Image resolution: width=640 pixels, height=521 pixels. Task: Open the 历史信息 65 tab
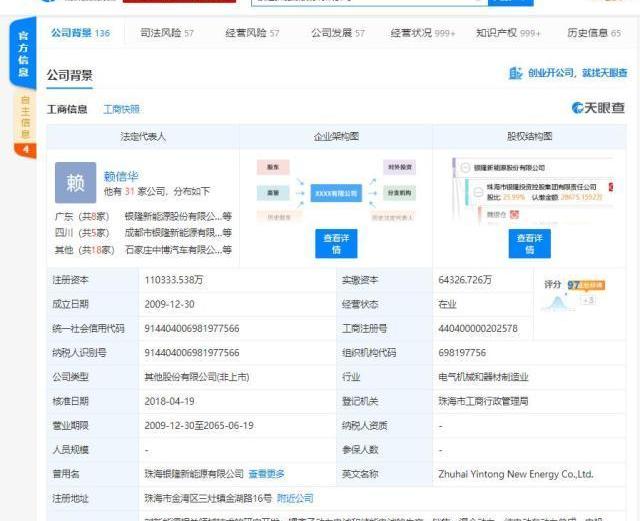(594, 33)
